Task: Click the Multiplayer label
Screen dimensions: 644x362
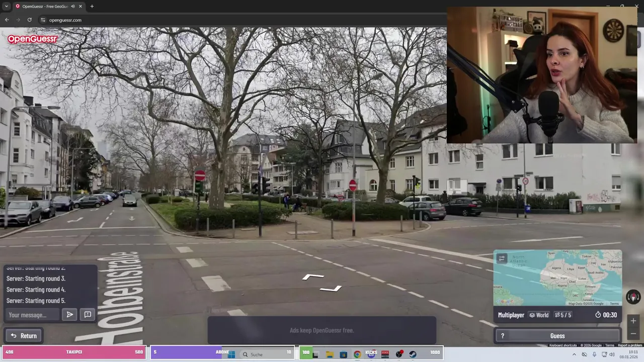Action: [x=511, y=315]
